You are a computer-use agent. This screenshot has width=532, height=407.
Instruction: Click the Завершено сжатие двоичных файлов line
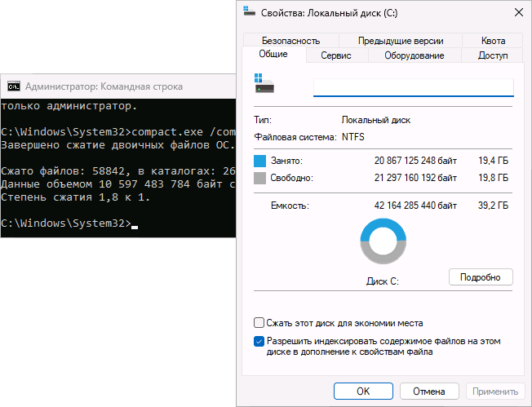[x=117, y=145]
